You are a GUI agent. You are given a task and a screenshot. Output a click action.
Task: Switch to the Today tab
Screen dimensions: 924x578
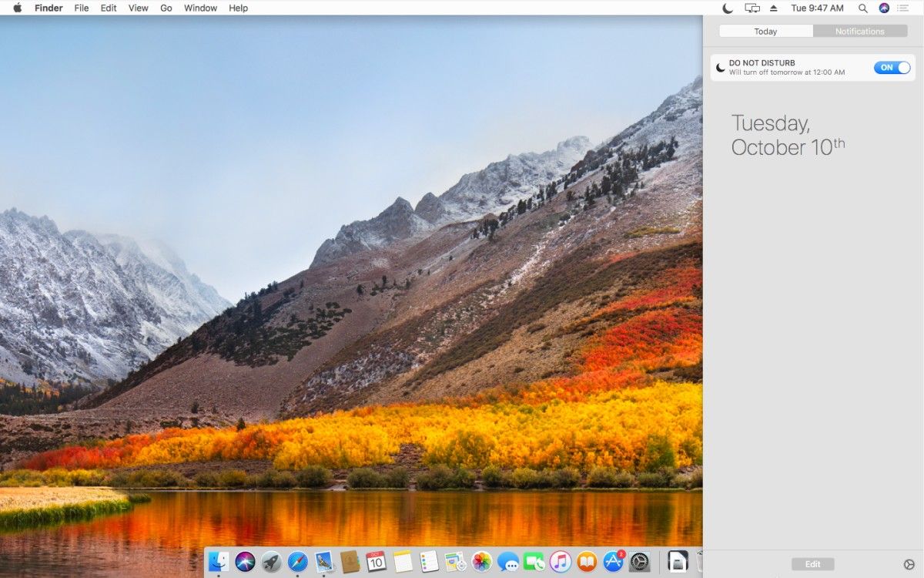(x=766, y=32)
